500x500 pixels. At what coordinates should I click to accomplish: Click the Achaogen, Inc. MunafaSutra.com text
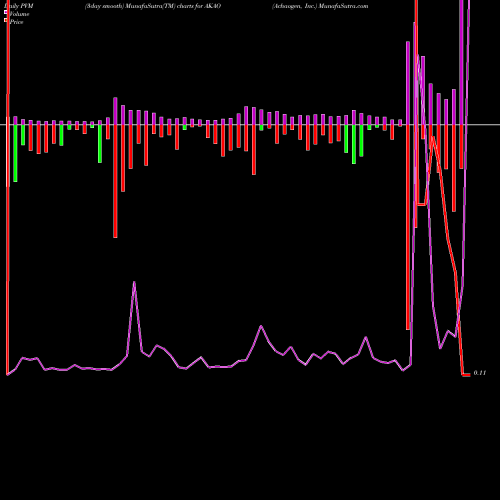[320, 6]
